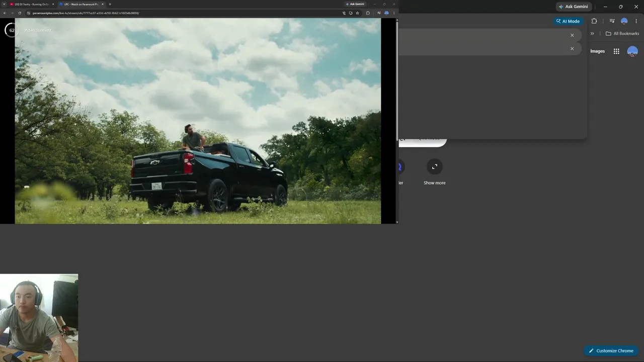Click the blocked-content icon in the address bar
Viewport: 644px width, 362px height.
click(x=344, y=13)
